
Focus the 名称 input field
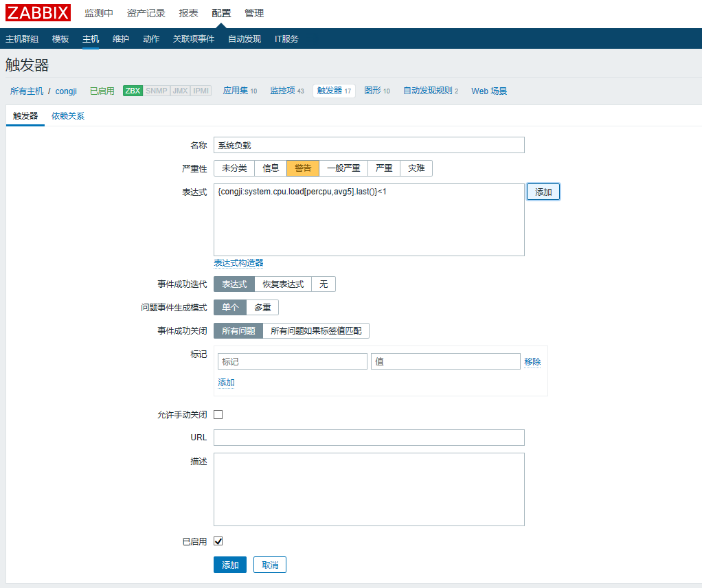(x=369, y=145)
